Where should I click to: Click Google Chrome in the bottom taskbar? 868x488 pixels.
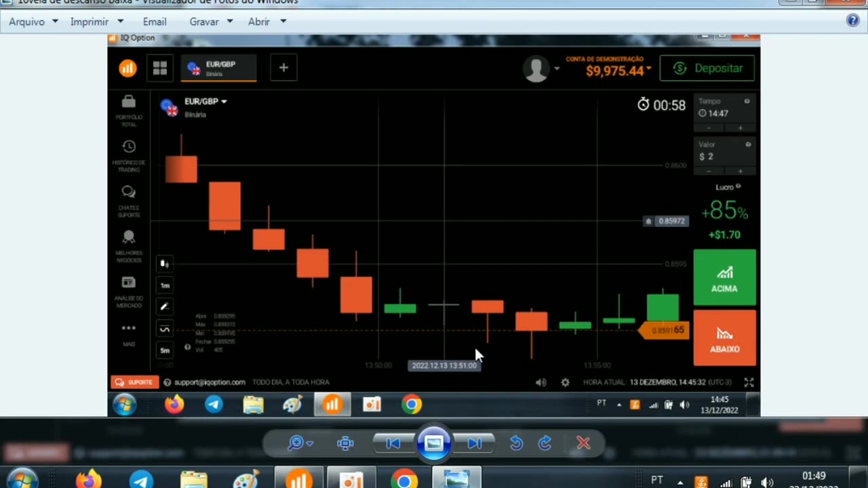click(404, 481)
